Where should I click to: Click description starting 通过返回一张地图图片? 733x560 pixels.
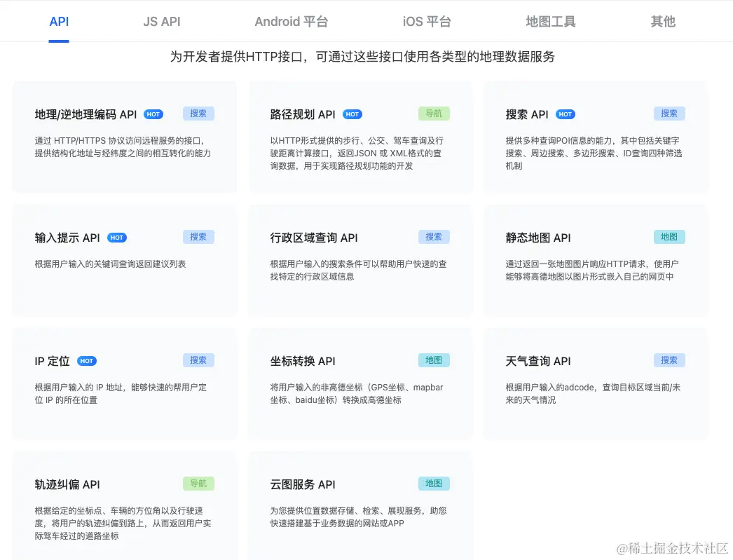point(592,271)
